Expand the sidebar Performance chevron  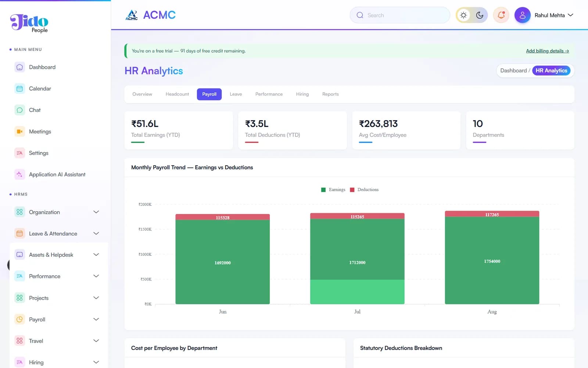[96, 276]
